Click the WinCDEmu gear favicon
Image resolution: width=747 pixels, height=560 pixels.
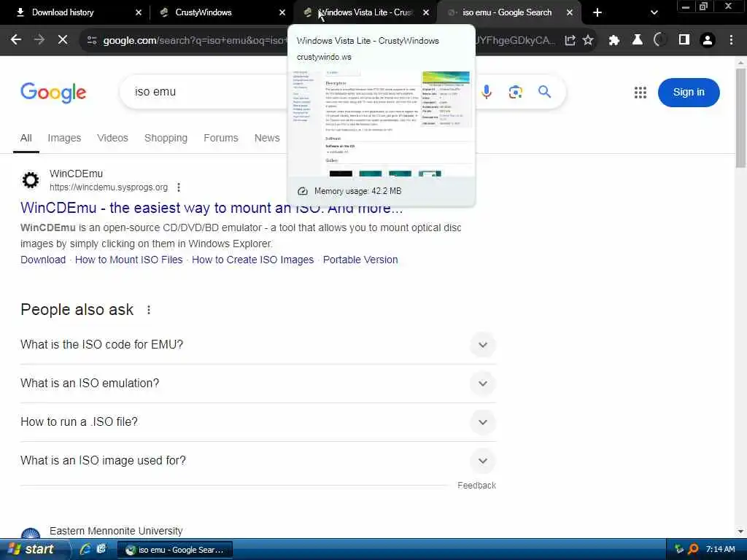tap(31, 181)
